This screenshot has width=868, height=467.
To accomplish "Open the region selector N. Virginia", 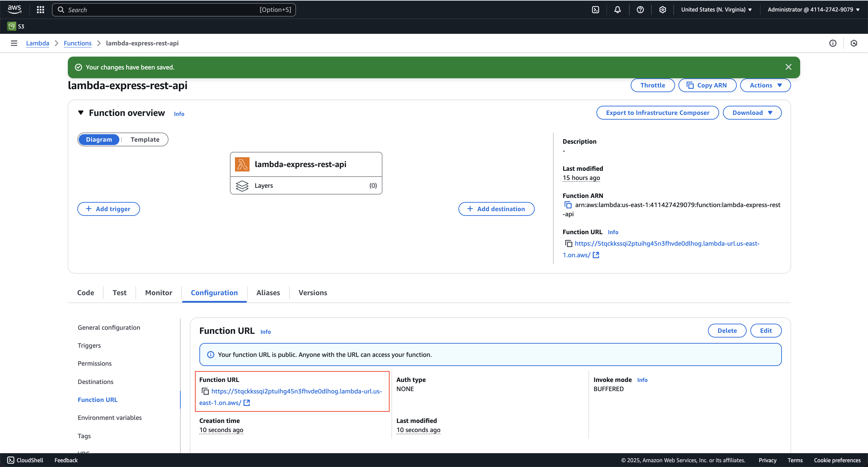I will [x=716, y=9].
